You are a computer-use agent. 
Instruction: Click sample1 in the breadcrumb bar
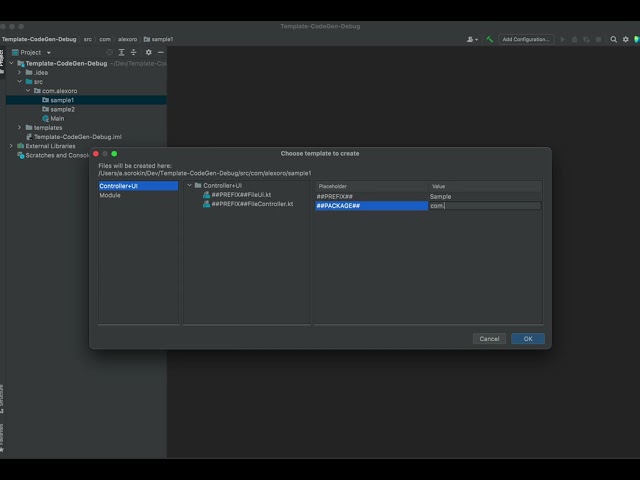(158, 39)
